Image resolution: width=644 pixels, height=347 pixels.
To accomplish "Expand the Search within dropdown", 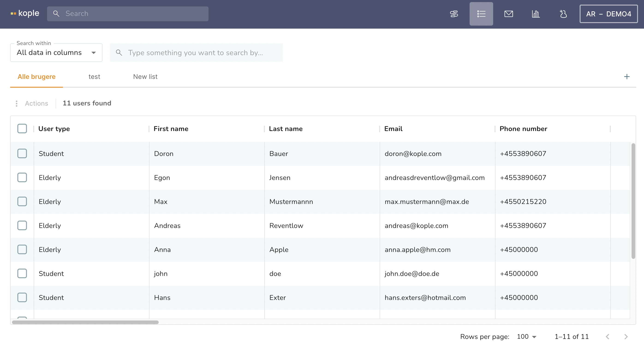I will point(56,53).
